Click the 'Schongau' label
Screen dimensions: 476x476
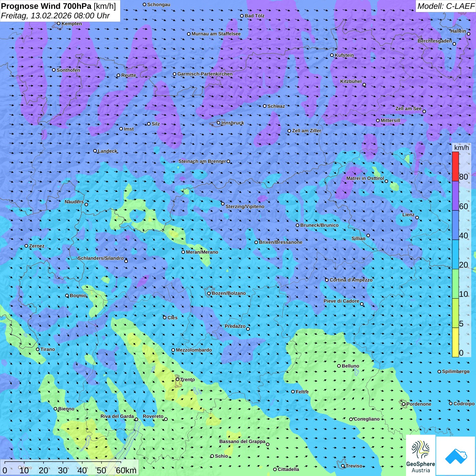[x=159, y=4]
